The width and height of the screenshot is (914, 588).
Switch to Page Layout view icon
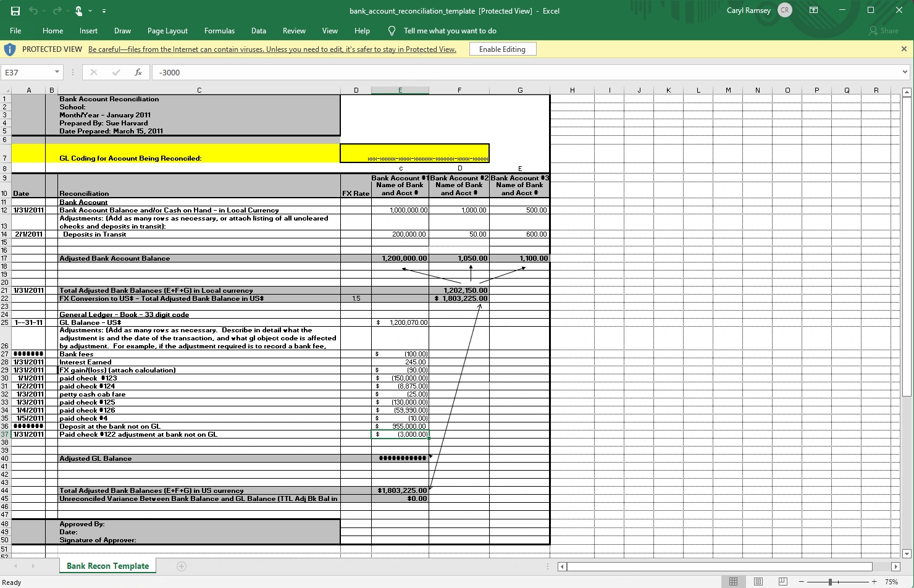tap(758, 581)
